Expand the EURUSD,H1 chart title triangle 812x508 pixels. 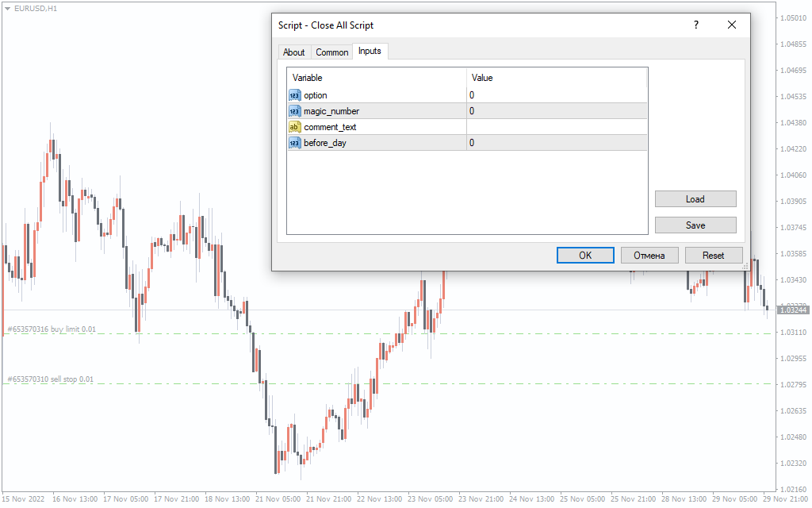[x=7, y=8]
